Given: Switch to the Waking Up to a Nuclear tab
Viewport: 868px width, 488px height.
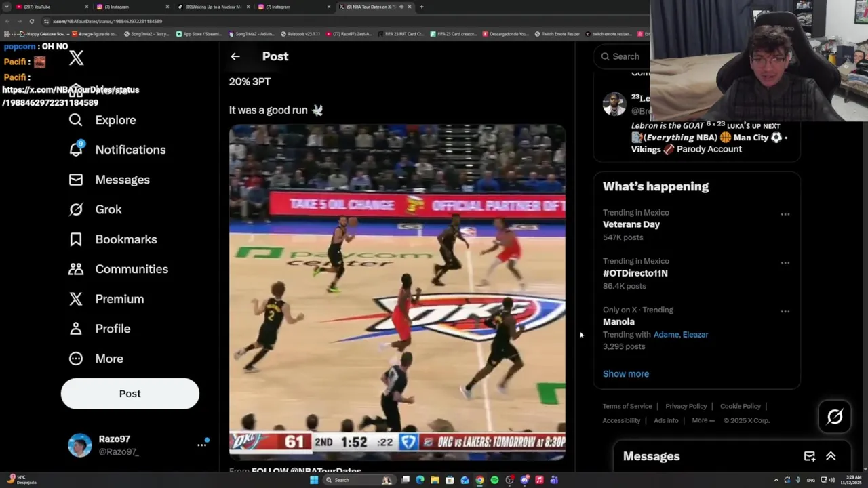Looking at the screenshot, I should coord(214,7).
